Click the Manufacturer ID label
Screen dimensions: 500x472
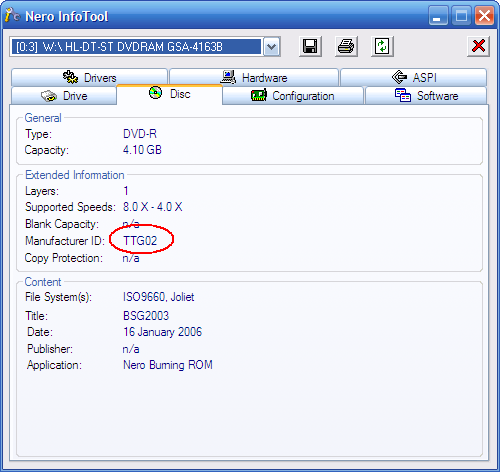(x=65, y=241)
